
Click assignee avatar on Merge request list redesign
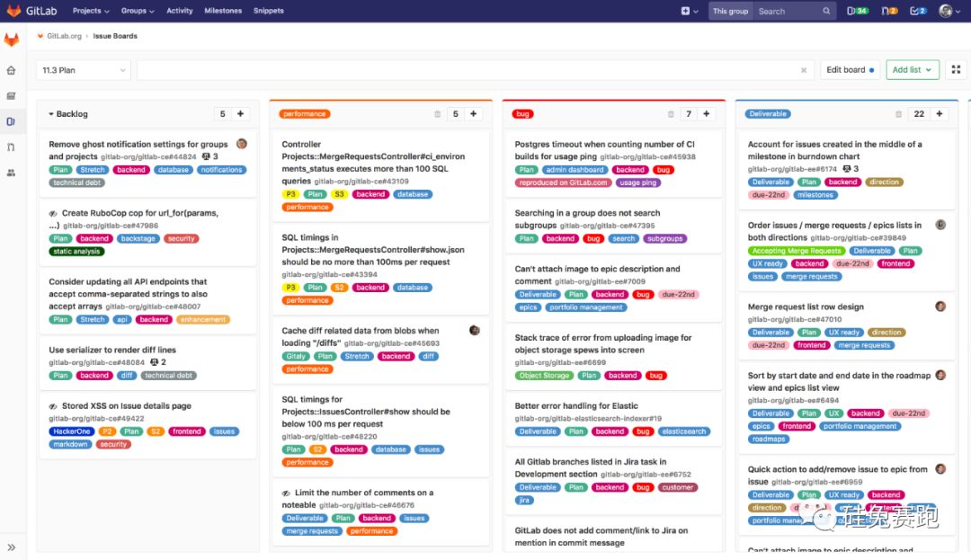[940, 307]
